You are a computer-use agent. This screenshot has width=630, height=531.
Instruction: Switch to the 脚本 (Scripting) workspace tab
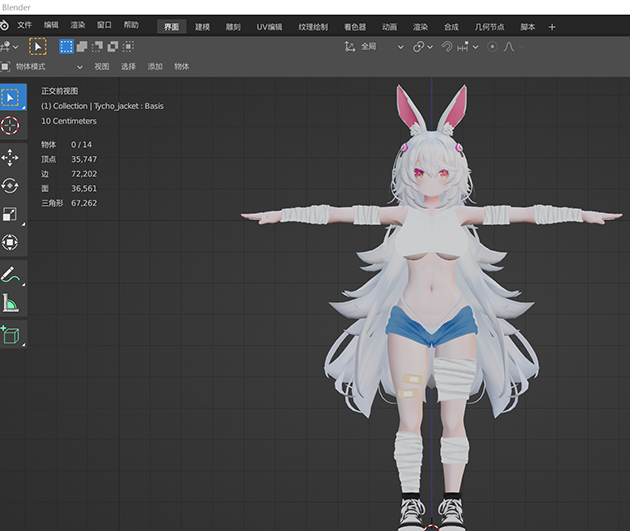(x=528, y=27)
